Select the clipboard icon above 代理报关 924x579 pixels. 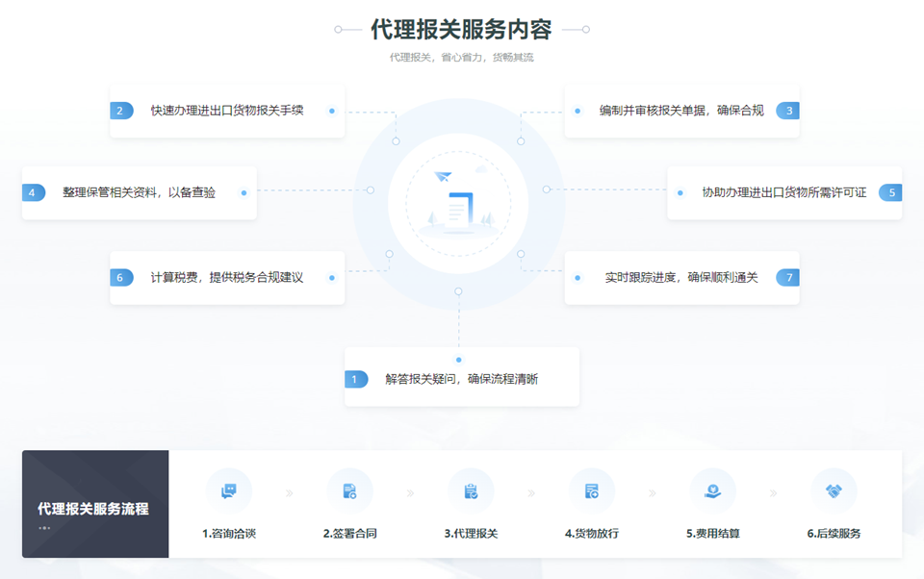pyautogui.click(x=471, y=491)
